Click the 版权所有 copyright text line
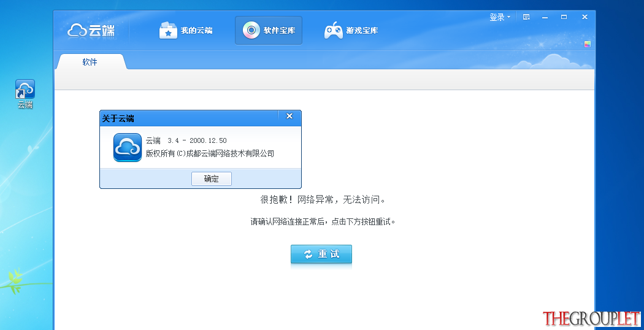Image resolution: width=644 pixels, height=330 pixels. 210,154
